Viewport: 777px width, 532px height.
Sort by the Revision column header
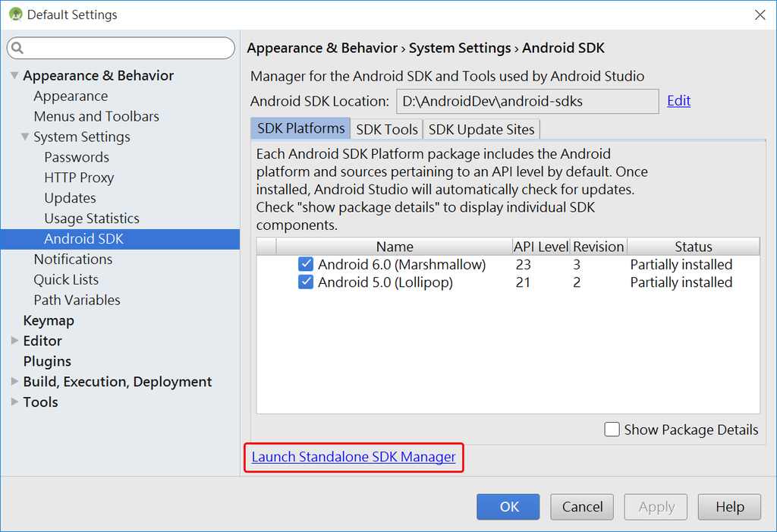(x=598, y=247)
